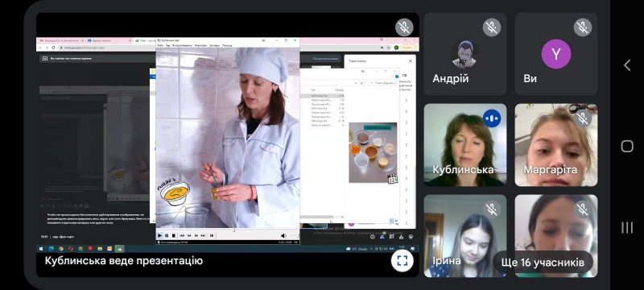This screenshot has width=644, height=290.
Task: Click the stop button in the video player
Action: tap(174, 235)
